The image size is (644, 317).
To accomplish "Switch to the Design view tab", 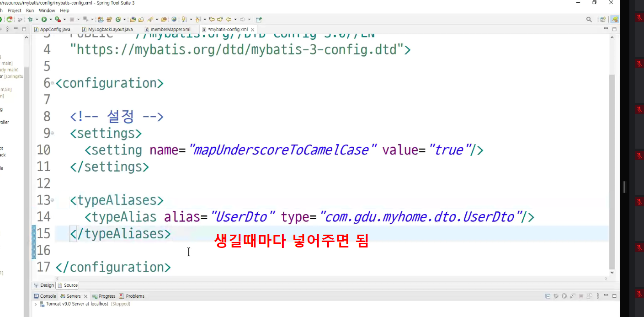I will point(44,285).
